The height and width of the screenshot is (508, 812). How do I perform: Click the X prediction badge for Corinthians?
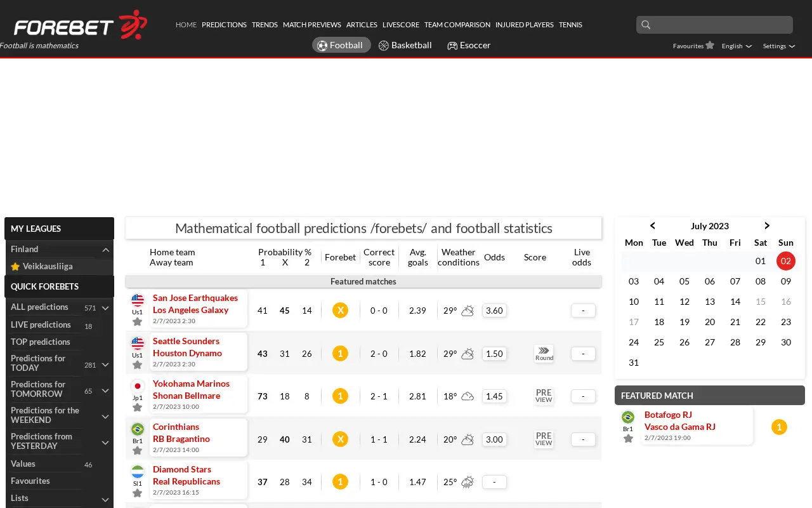(x=340, y=439)
